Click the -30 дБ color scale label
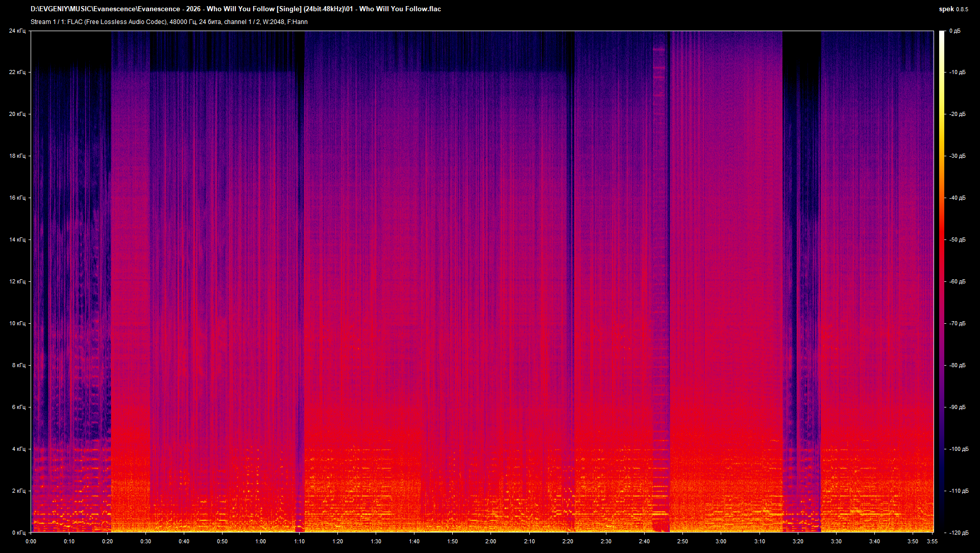Viewport: 980px width, 553px height. 957,156
